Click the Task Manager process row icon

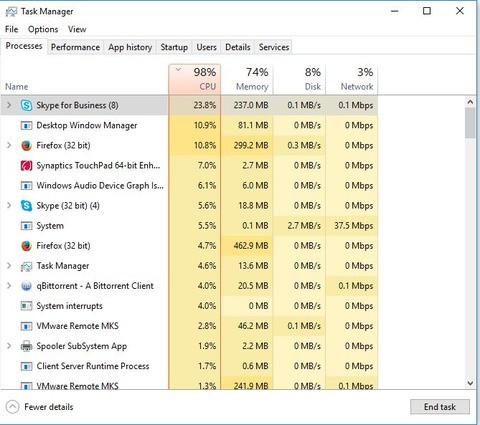[x=26, y=266]
